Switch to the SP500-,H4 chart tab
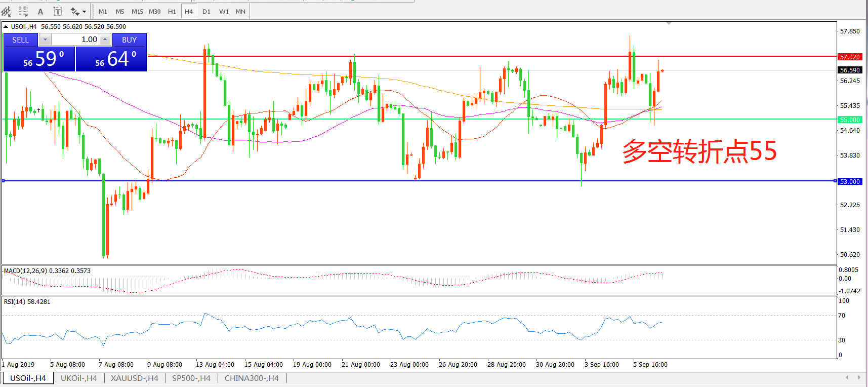Screen dimensions: 868x387 [191, 378]
